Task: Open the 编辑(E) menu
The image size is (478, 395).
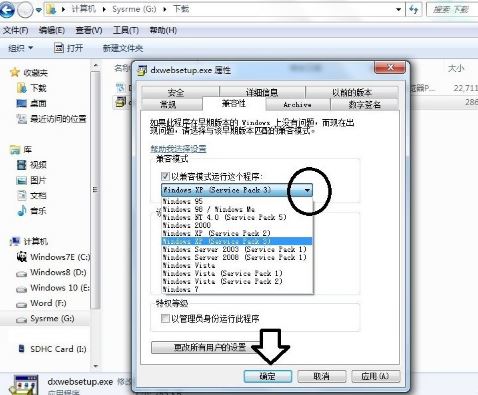Action: pyautogui.click(x=51, y=30)
